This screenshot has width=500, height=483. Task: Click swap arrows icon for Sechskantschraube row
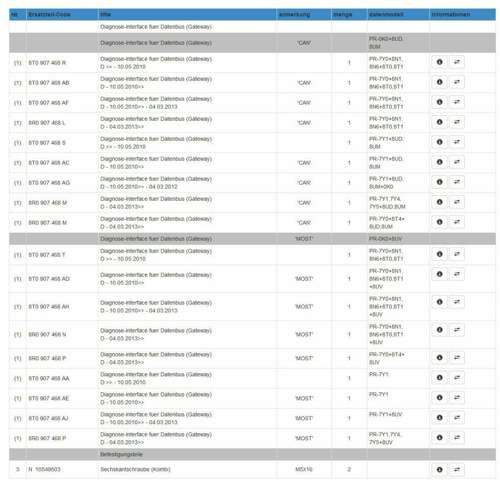tap(457, 469)
